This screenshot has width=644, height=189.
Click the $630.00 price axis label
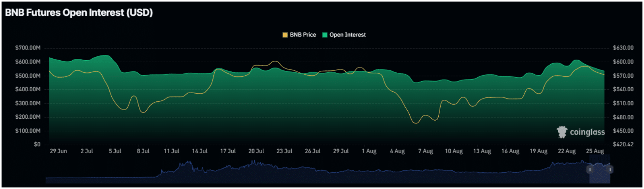[x=623, y=48]
